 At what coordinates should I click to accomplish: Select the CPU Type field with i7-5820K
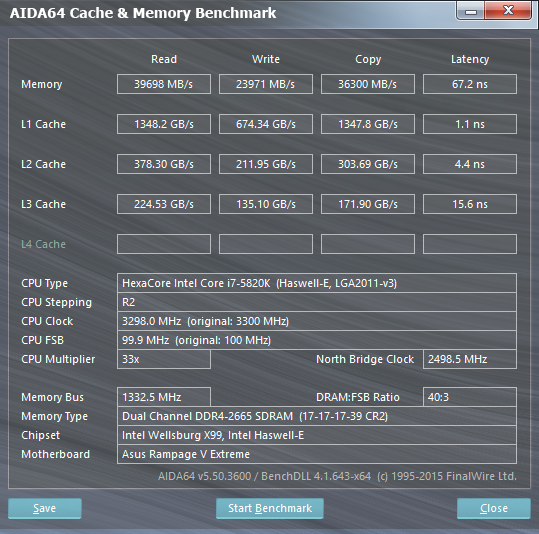(317, 283)
